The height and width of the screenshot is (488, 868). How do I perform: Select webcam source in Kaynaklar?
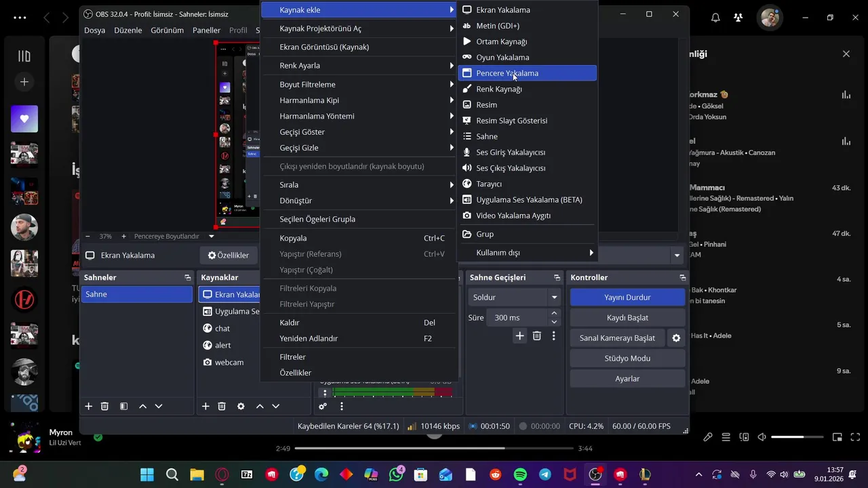(229, 363)
